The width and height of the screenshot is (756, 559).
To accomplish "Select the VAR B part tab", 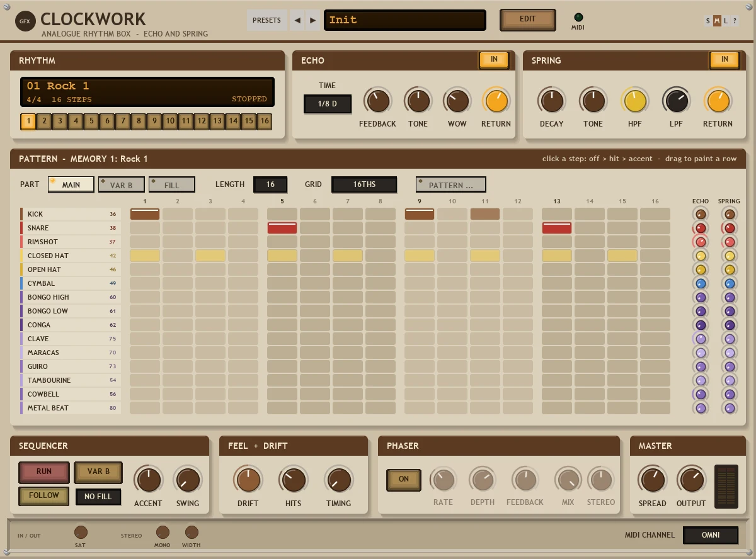I will click(122, 184).
